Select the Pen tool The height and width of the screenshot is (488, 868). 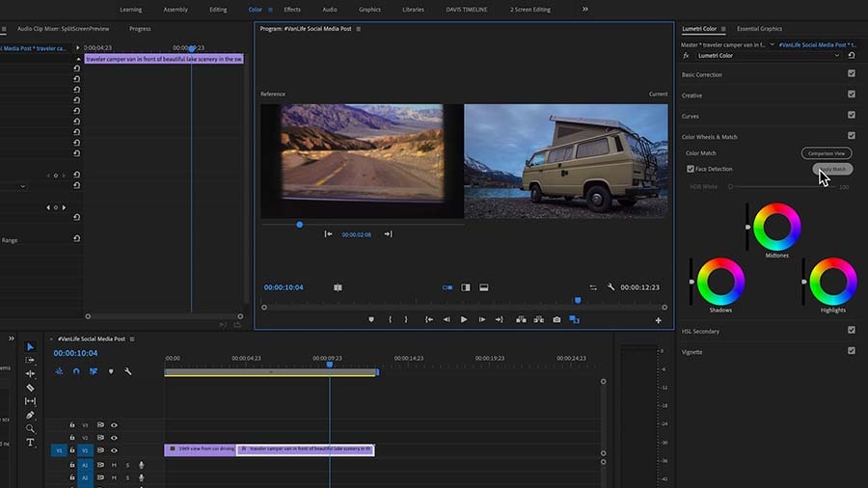pos(31,415)
